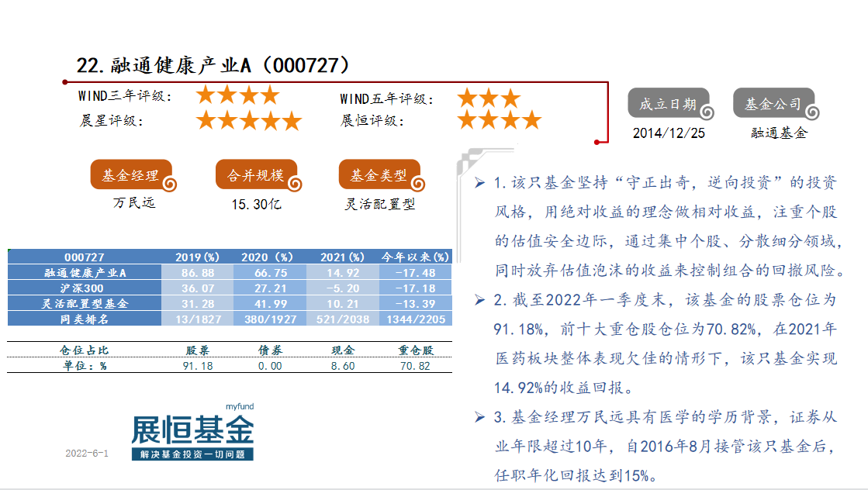868x490 pixels.
Task: Click the 成立日期 gray label
Action: pyautogui.click(x=669, y=103)
